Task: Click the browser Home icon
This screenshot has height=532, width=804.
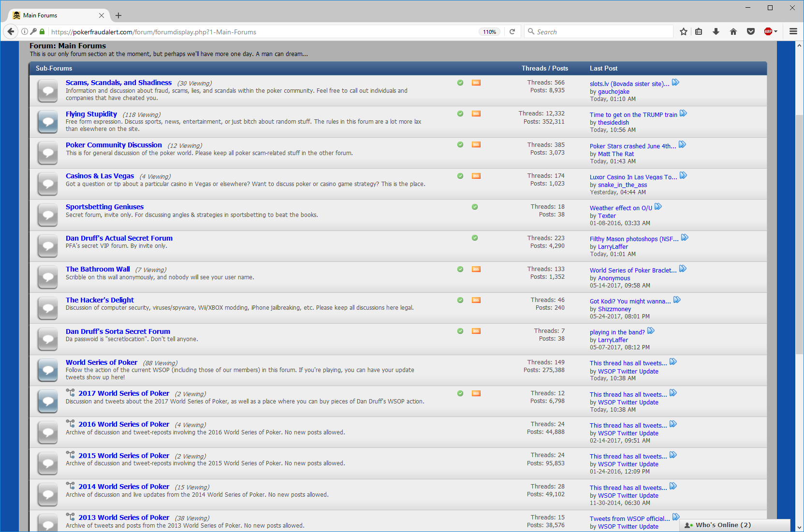Action: [x=733, y=32]
